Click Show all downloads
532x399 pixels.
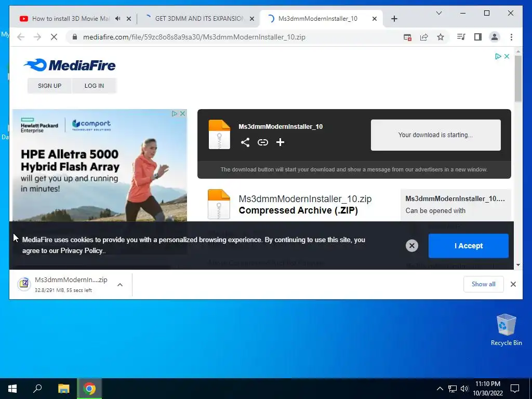tap(483, 284)
